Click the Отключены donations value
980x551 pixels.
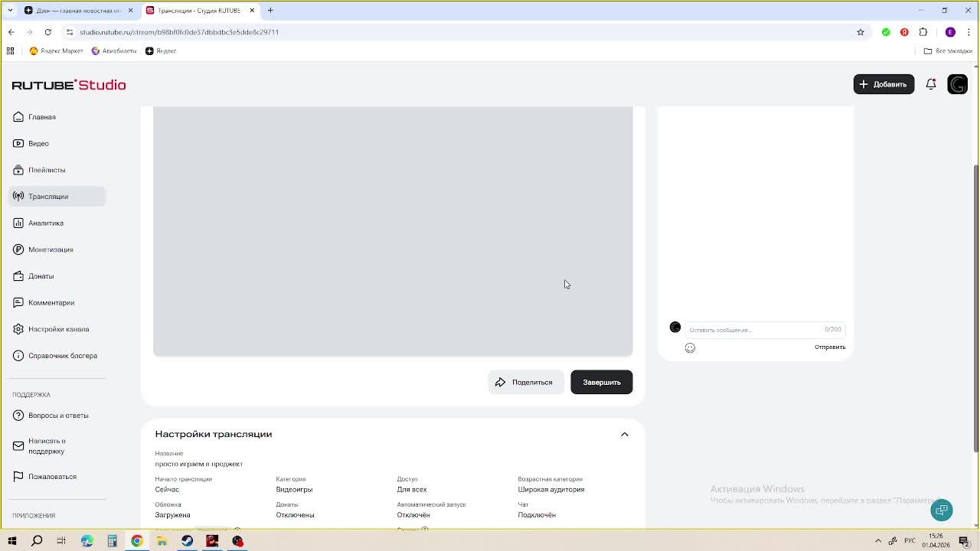[295, 515]
